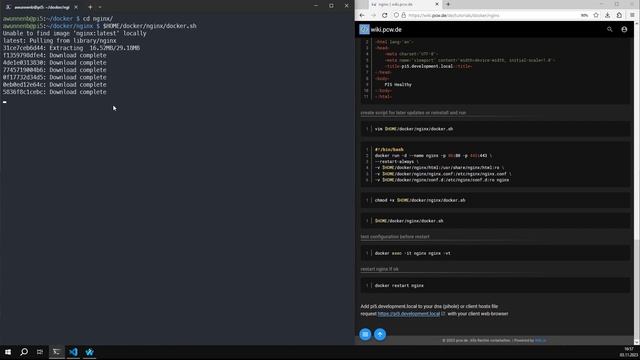Click the 'Extracting 16.52MB/29.18MB' terminal line
Image resolution: width=640 pixels, height=360 pixels.
click(71, 48)
